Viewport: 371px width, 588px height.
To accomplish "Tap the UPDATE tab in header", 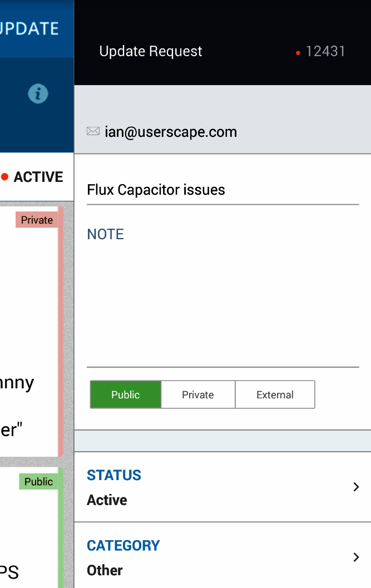I will click(x=30, y=28).
